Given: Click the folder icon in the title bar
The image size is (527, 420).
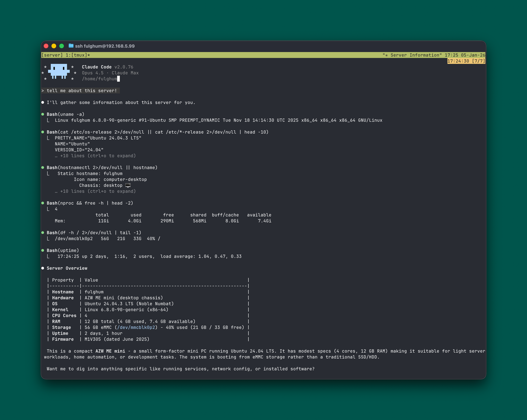Looking at the screenshot, I should (x=70, y=46).
